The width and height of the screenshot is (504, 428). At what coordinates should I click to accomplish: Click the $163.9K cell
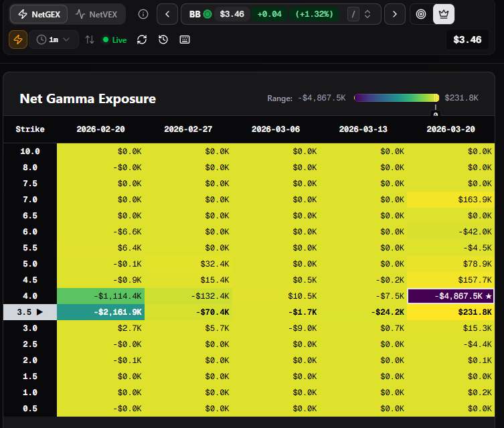point(450,200)
